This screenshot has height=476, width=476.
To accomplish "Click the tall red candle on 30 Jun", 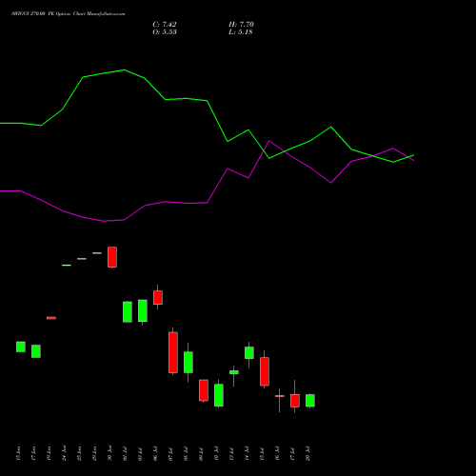I will tap(112, 257).
